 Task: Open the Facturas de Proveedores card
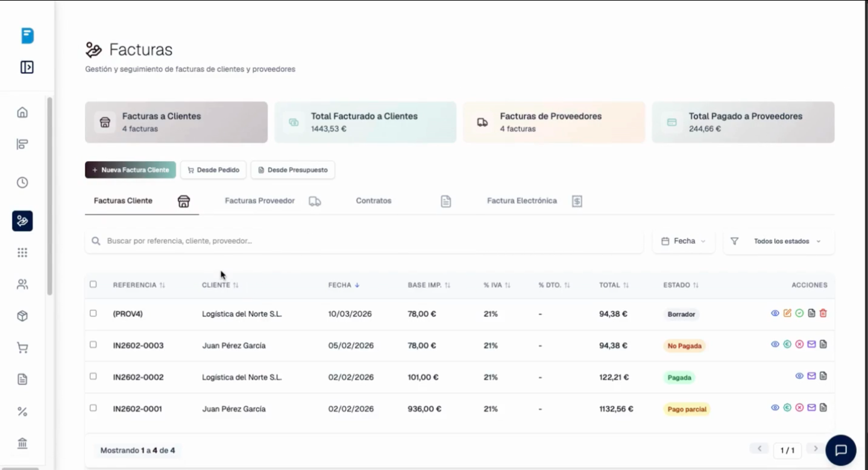554,122
